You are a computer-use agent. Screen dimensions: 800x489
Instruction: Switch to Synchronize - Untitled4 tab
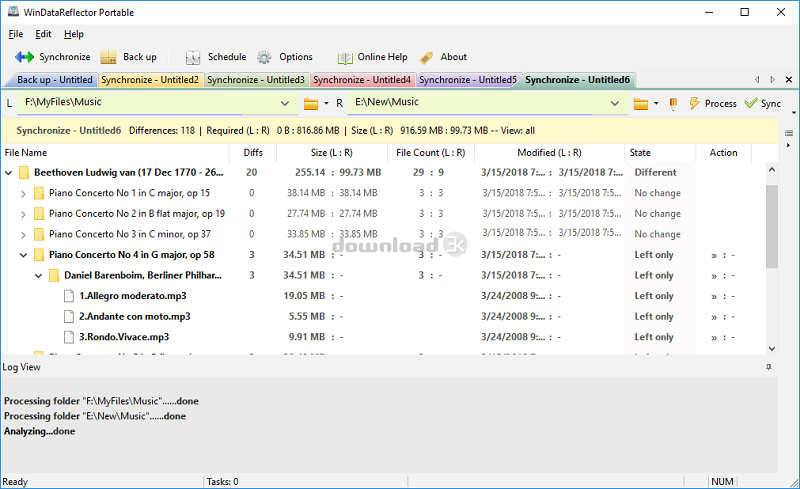pyautogui.click(x=361, y=80)
